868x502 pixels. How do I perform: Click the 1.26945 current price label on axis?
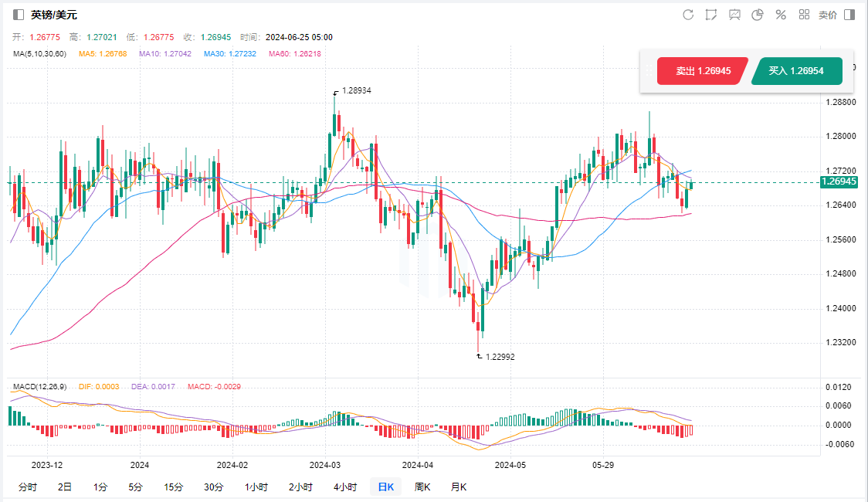839,182
